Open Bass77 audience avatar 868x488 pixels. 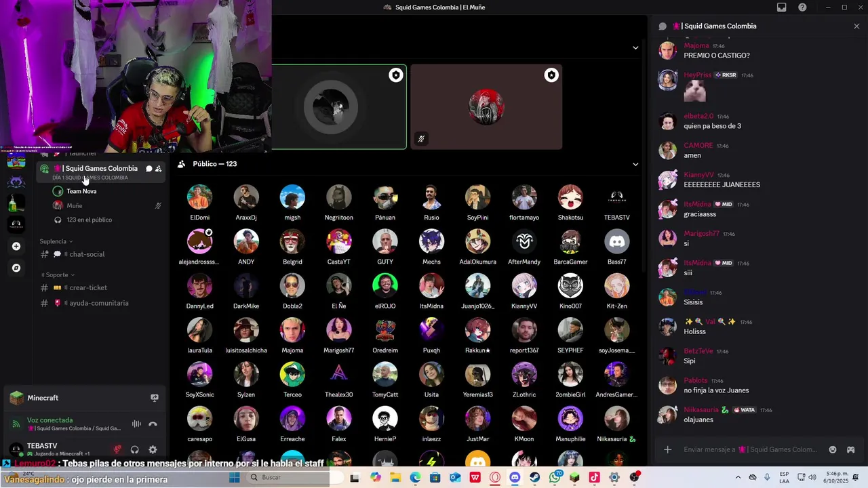click(x=616, y=241)
